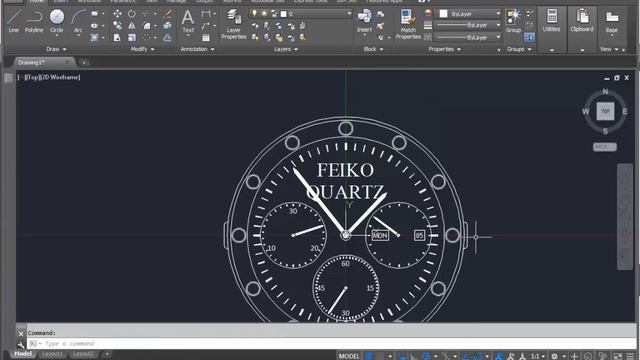Activate the Offset tool
The width and height of the screenshot is (640, 360).
pyautogui.click(x=167, y=38)
